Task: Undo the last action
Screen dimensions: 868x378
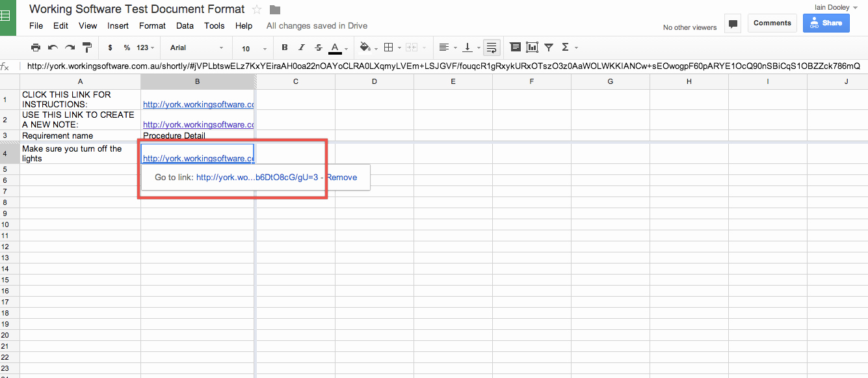Action: click(x=53, y=47)
